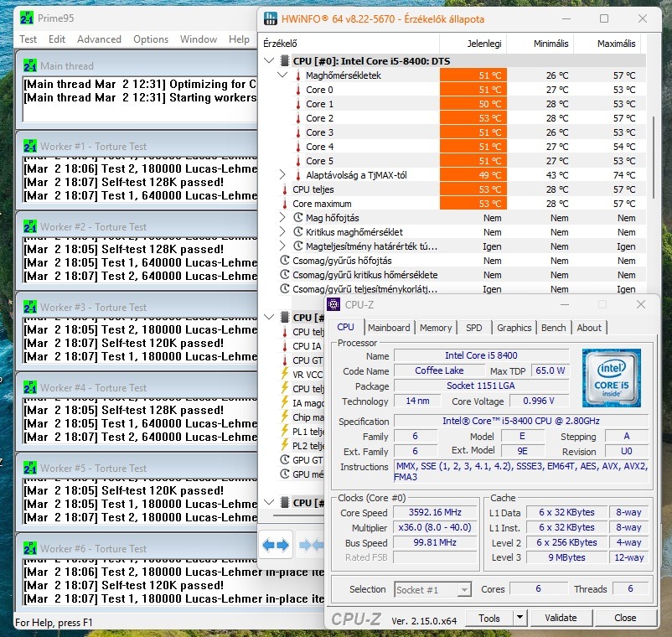
Task: Select the Core 4 row in HWiNFO
Action: coord(462,147)
